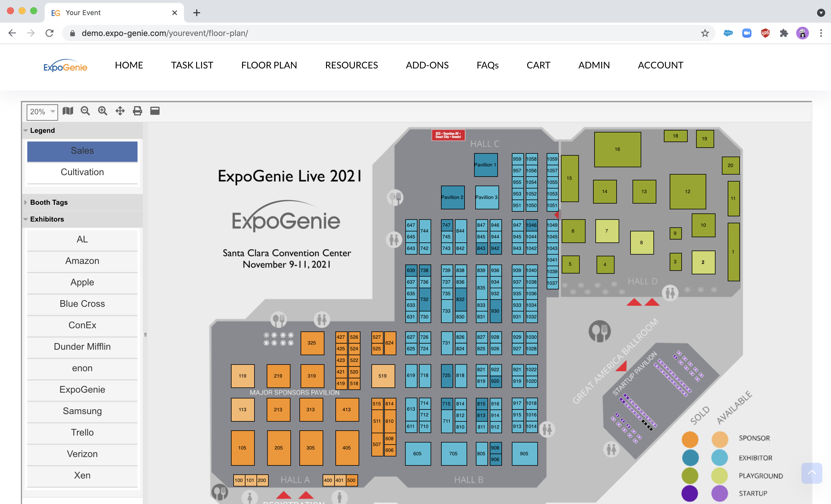
Task: Select the pan/move arrows tool
Action: click(x=120, y=111)
